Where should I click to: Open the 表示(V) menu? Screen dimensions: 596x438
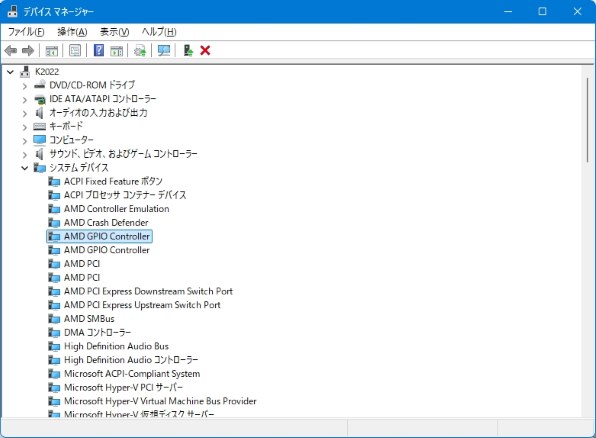(x=114, y=32)
